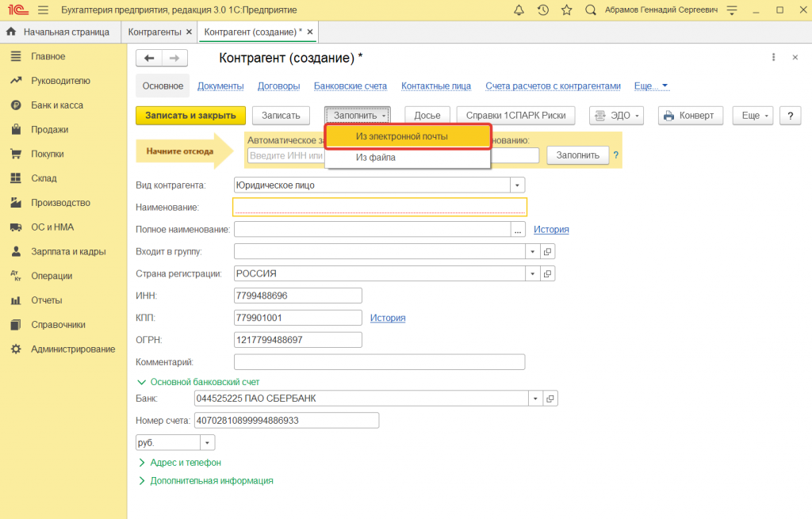Viewport: 812px width, 519px height.
Task: Collapse the Основной банковский счет section
Action: (x=205, y=382)
